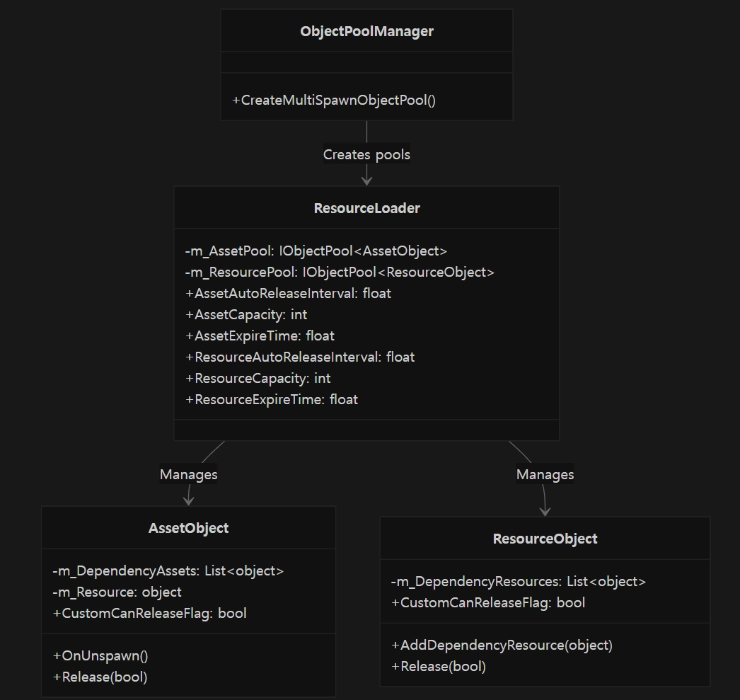This screenshot has width=740, height=700.
Task: Select the AssetCapacity int property
Action: coord(246,314)
